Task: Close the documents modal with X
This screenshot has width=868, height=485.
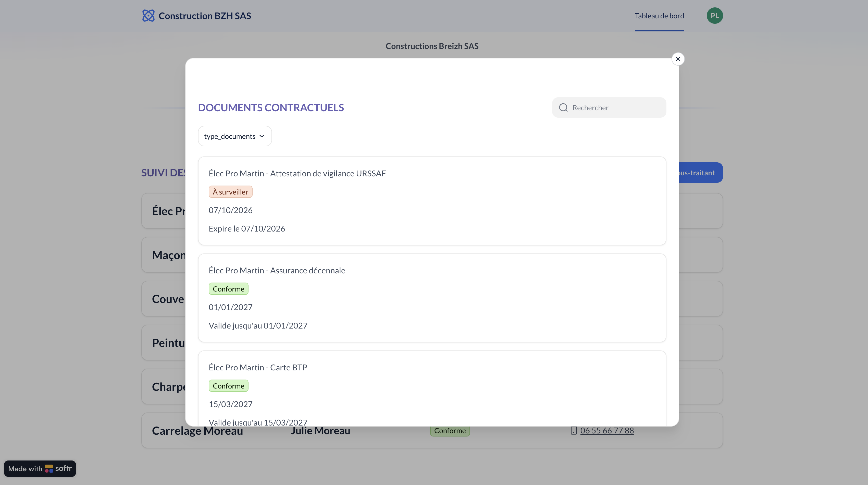Action: coord(678,59)
